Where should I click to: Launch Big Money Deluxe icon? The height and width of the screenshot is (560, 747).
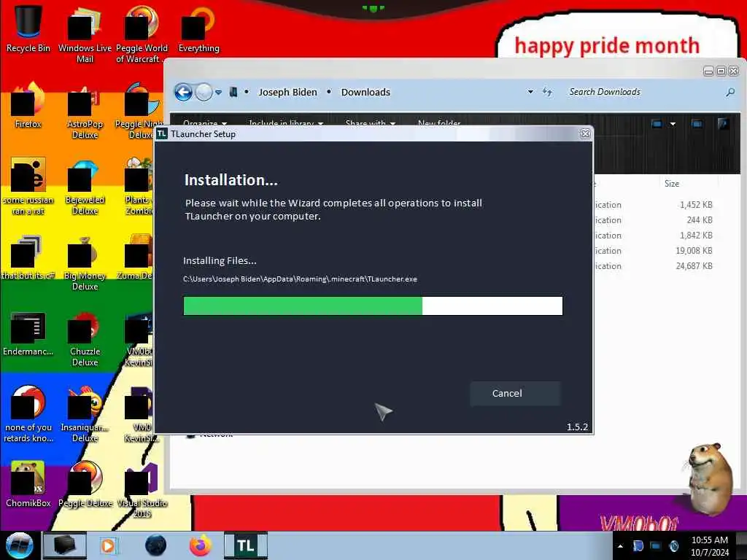point(85,262)
